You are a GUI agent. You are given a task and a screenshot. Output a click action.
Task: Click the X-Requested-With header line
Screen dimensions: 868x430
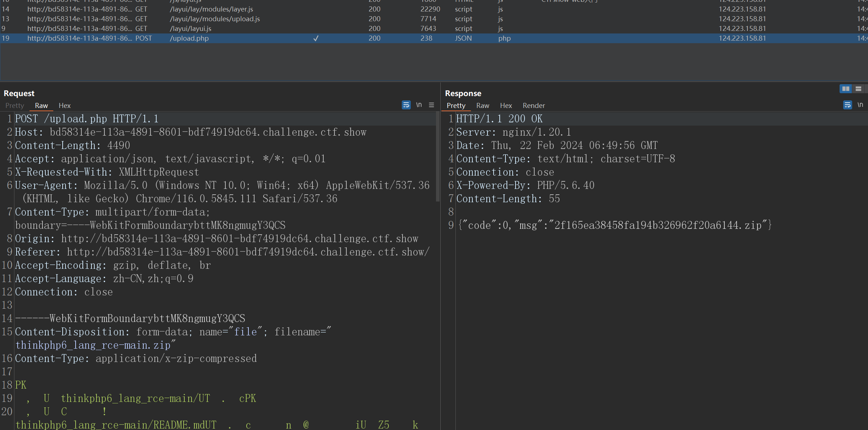[107, 172]
